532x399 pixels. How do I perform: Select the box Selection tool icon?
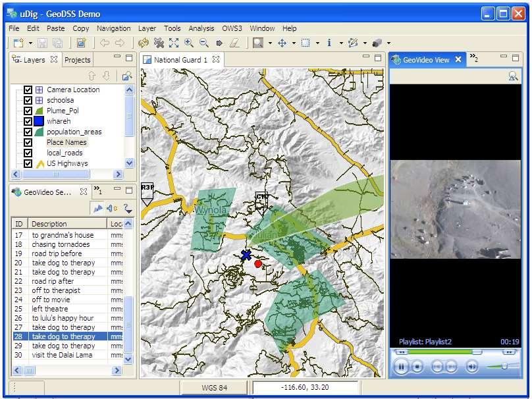[306, 43]
